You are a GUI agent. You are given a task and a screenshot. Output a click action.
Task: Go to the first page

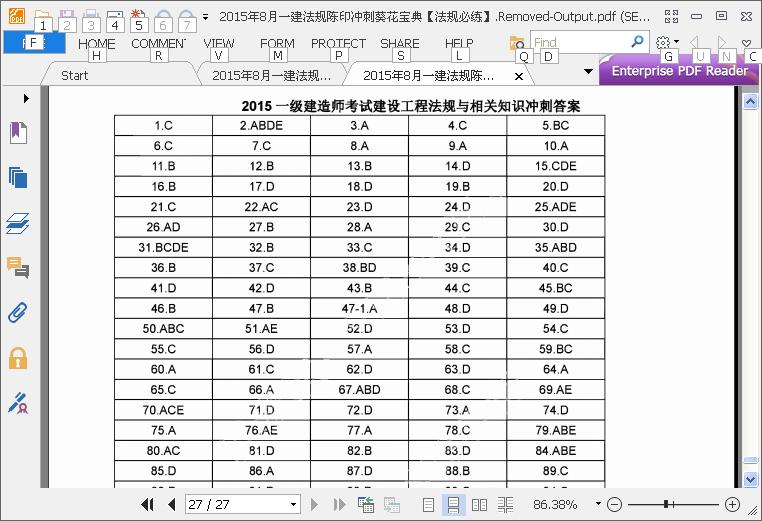tap(148, 505)
